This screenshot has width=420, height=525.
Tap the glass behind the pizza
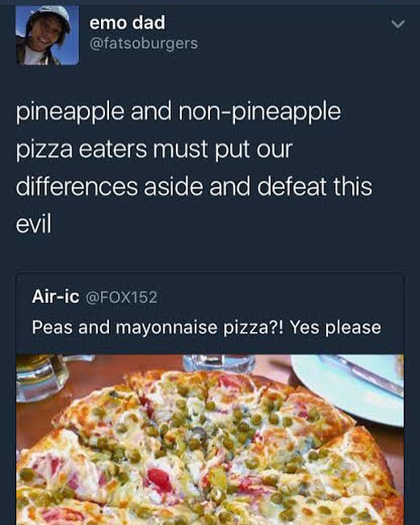point(220,363)
